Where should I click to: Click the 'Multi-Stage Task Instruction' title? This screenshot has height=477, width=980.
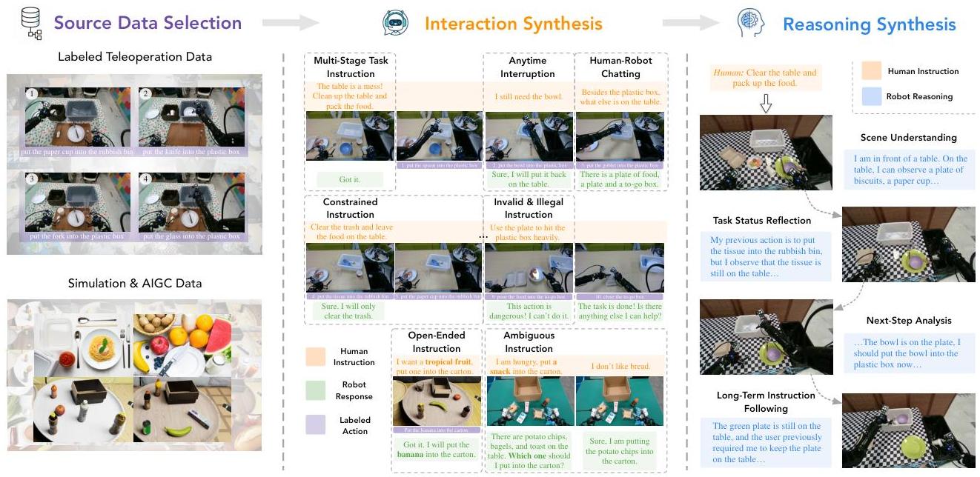point(351,67)
